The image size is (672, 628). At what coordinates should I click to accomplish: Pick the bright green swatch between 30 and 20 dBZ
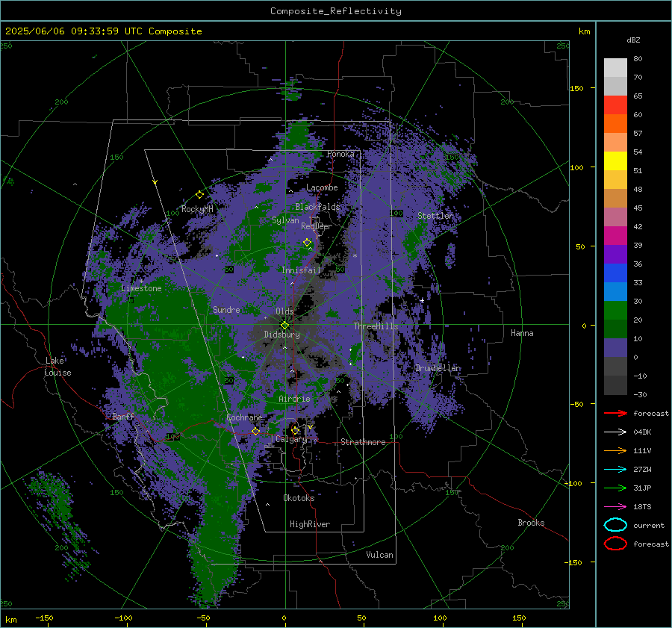(615, 311)
